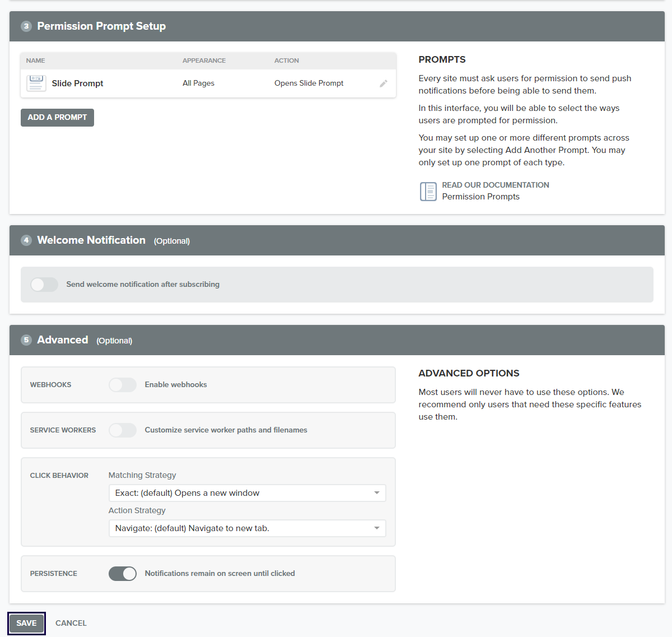Viewport: 672px width, 637px height.
Task: Click the documentation book icon
Action: (x=428, y=191)
